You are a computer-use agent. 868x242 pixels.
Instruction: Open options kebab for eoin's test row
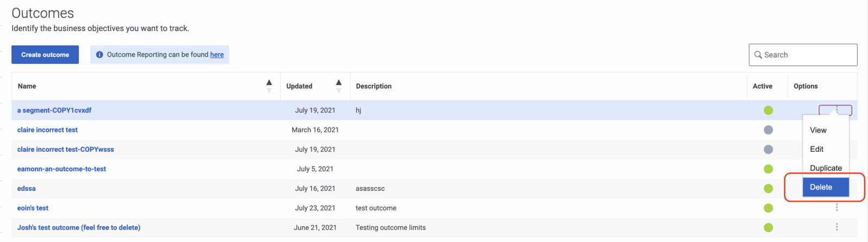coord(836,207)
